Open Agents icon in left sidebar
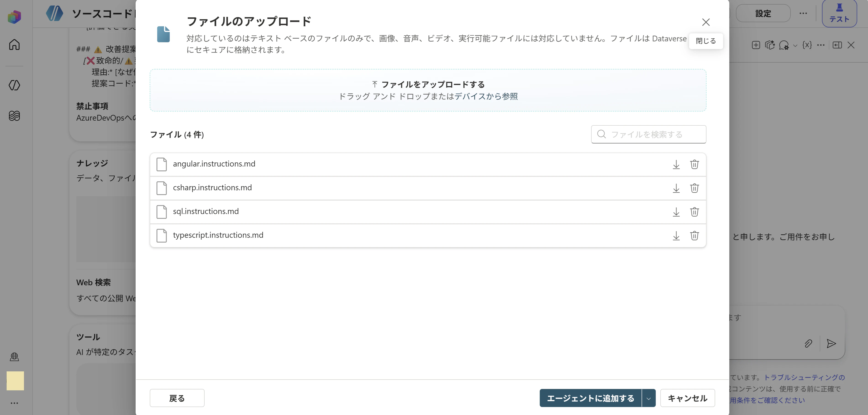868x415 pixels. [x=14, y=85]
